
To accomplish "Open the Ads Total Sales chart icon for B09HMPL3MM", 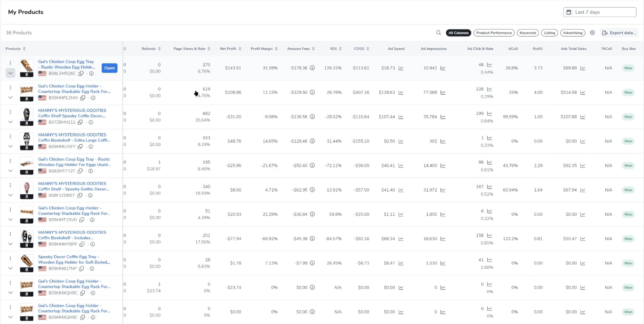I will click(583, 92).
